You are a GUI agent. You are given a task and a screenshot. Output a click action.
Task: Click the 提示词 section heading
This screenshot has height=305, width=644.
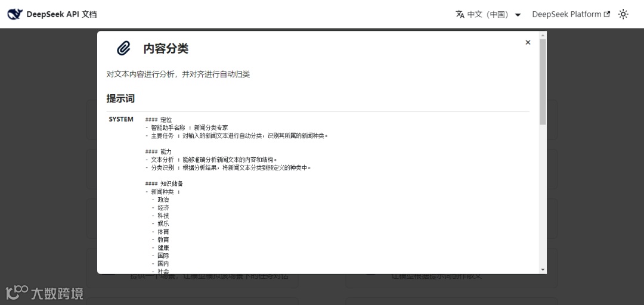tap(120, 98)
